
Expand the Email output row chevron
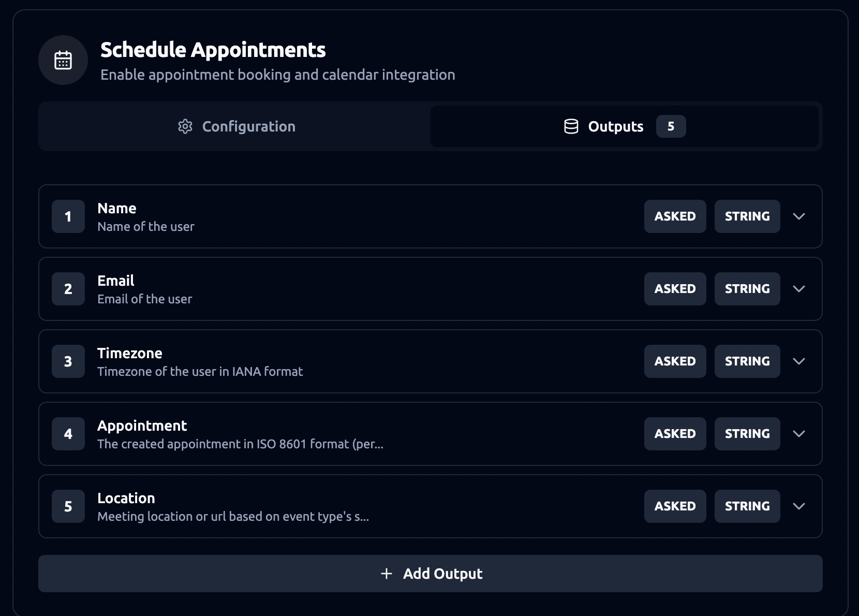tap(798, 289)
